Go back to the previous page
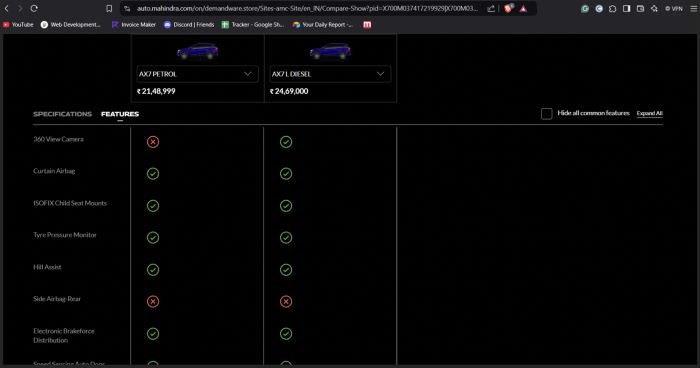700x368 pixels. (6, 8)
